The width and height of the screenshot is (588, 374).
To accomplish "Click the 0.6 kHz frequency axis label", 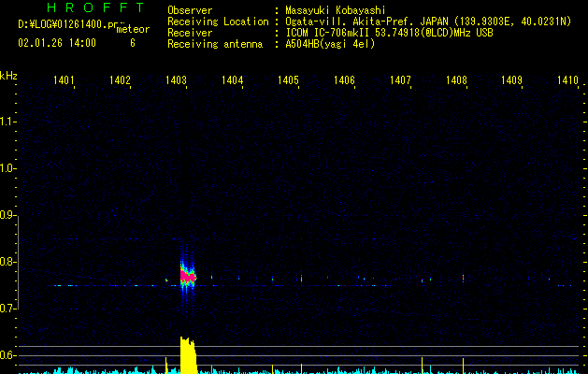I will [7, 355].
